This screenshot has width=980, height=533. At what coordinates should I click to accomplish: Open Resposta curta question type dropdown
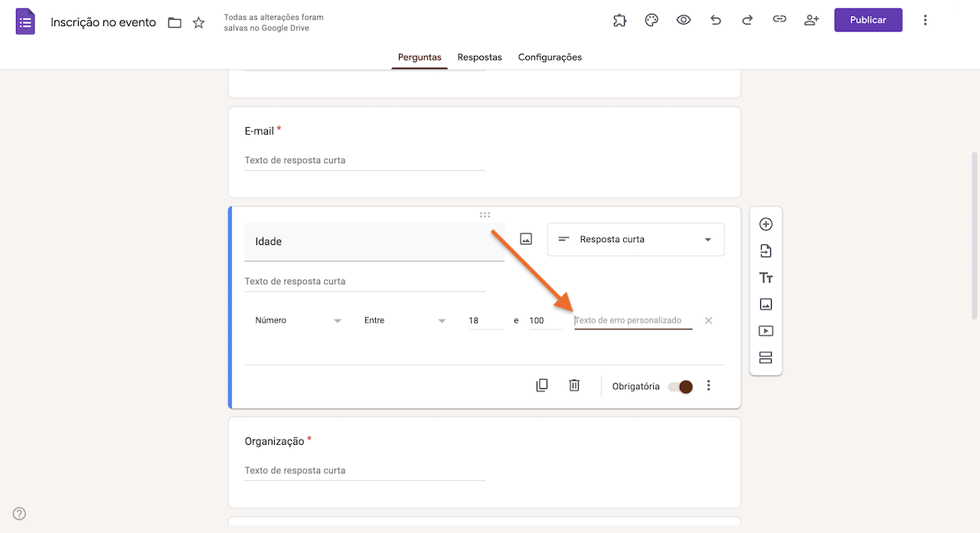pyautogui.click(x=635, y=239)
